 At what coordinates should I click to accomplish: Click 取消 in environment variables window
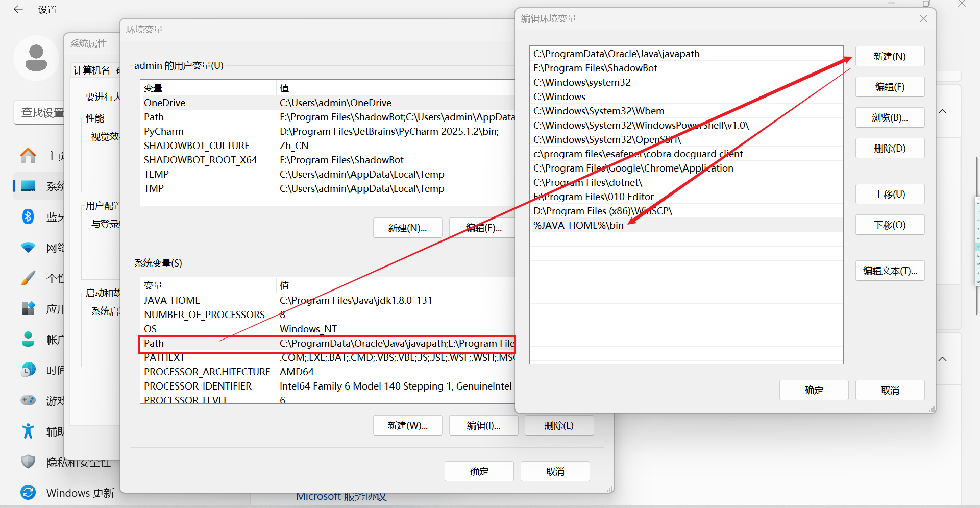coord(555,471)
